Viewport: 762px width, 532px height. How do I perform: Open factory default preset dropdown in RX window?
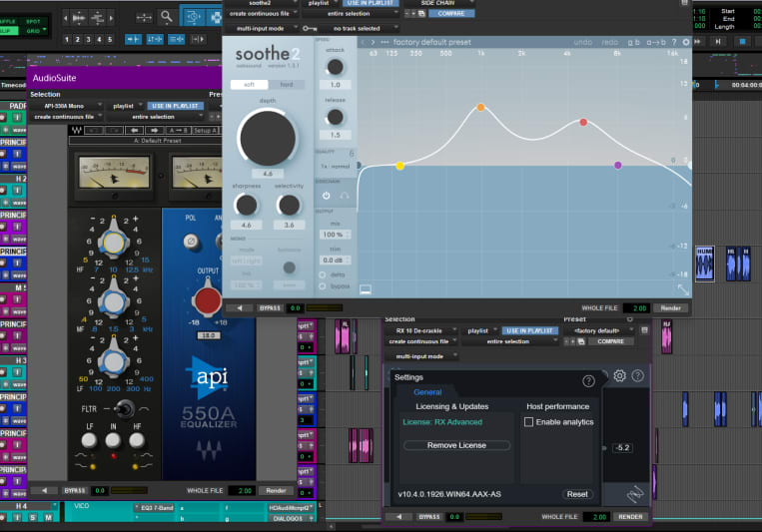599,330
